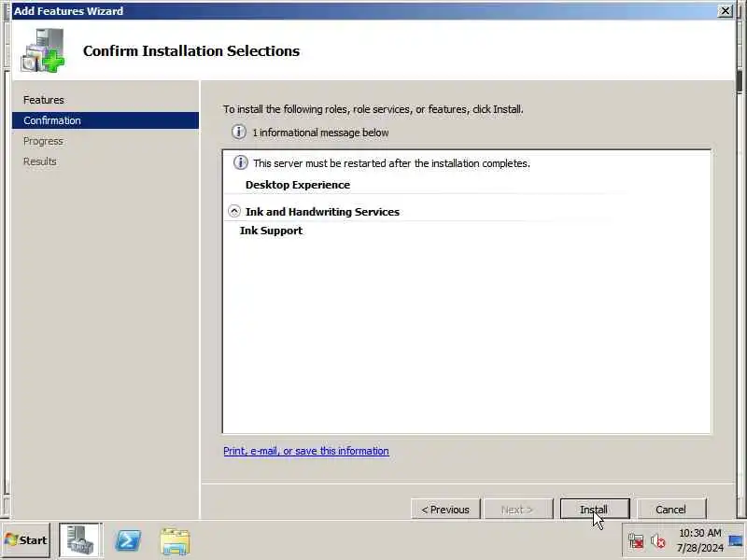747x560 pixels.
Task: Click the network status tray icon
Action: (x=636, y=541)
